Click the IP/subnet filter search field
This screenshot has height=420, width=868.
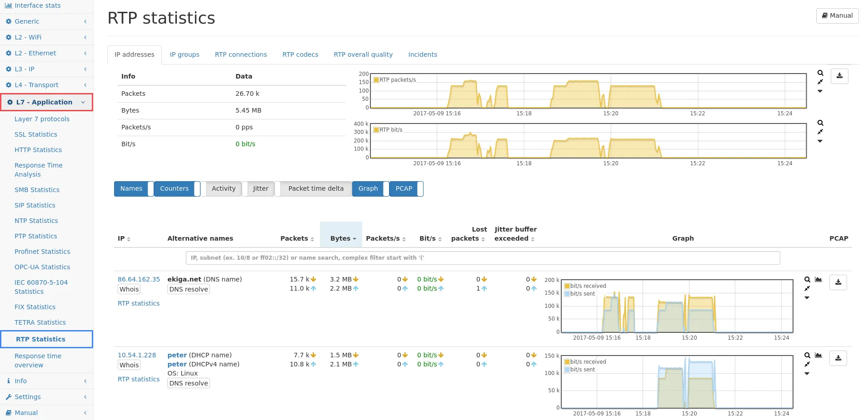point(483,258)
